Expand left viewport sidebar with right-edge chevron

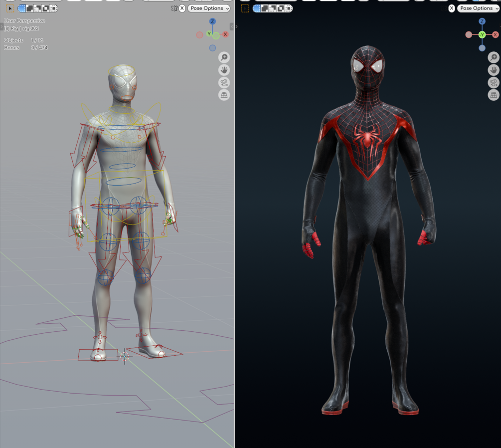[232, 26]
